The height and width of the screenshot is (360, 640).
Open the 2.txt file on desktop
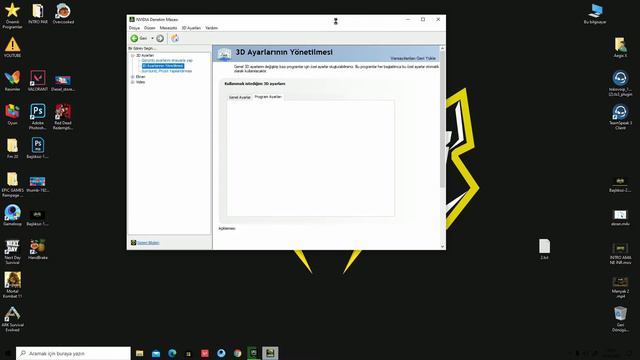click(x=544, y=249)
